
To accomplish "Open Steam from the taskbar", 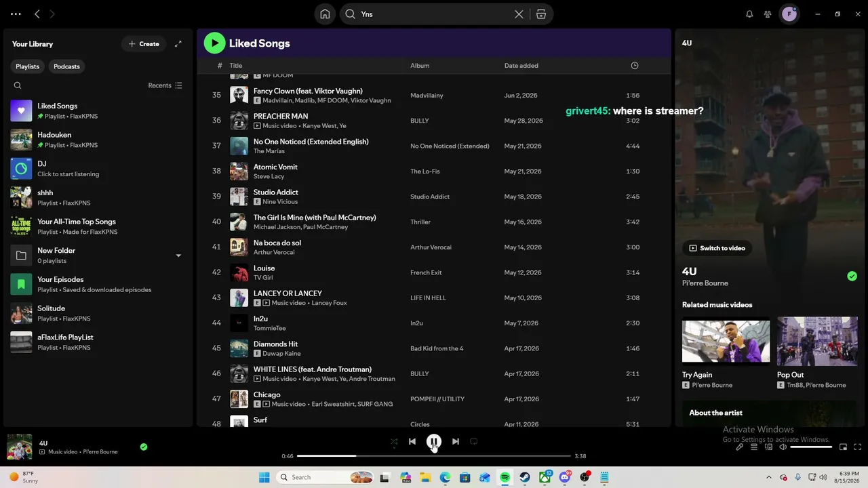I will (x=525, y=477).
